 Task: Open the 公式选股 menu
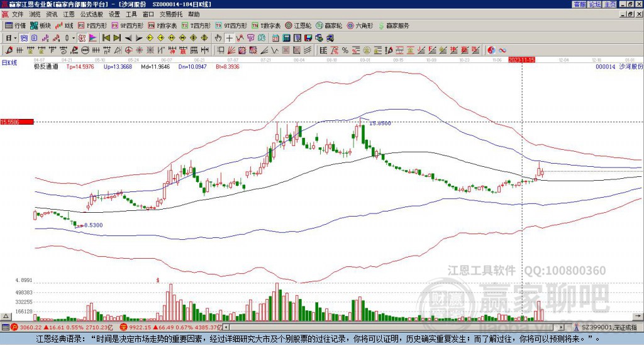point(92,14)
